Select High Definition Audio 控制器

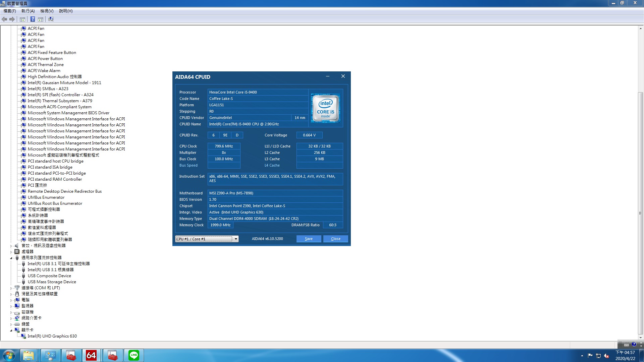tap(55, 77)
